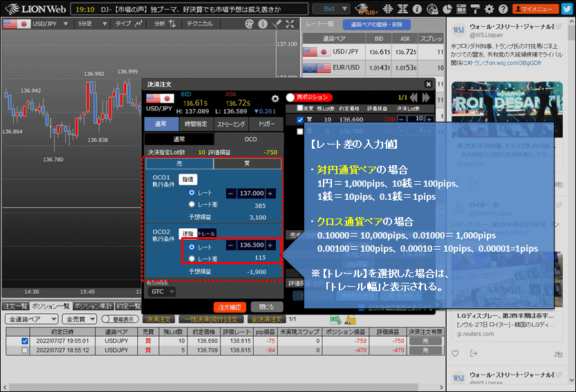Go to previous position page arrow
This screenshot has height=392, width=576.
(414, 97)
